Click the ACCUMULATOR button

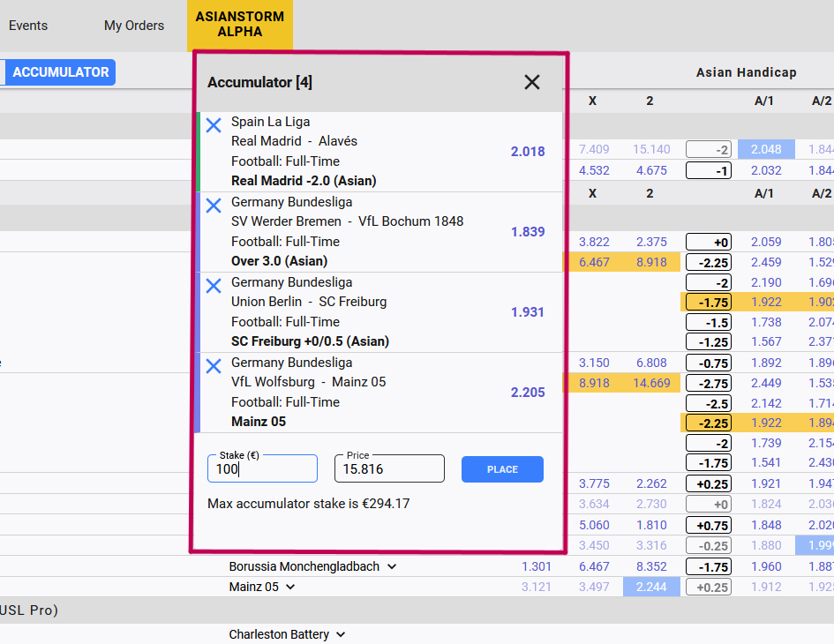pos(60,71)
